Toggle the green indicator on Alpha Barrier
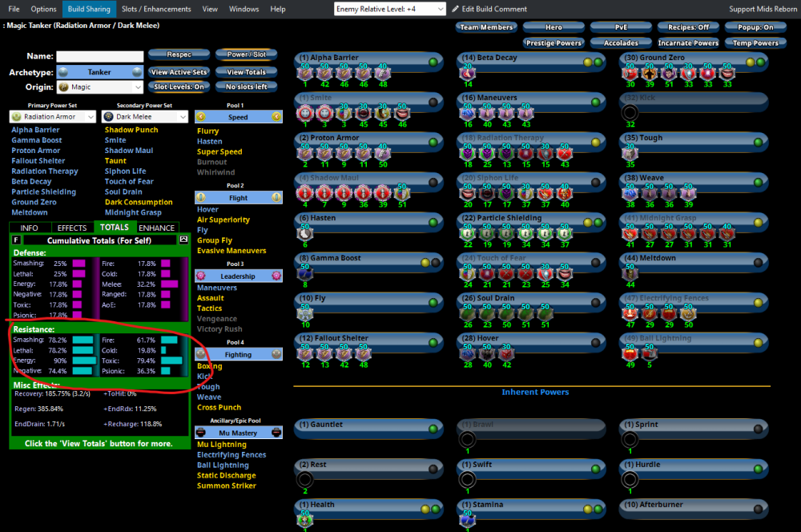Viewport: 801px width, 532px height. click(x=433, y=62)
